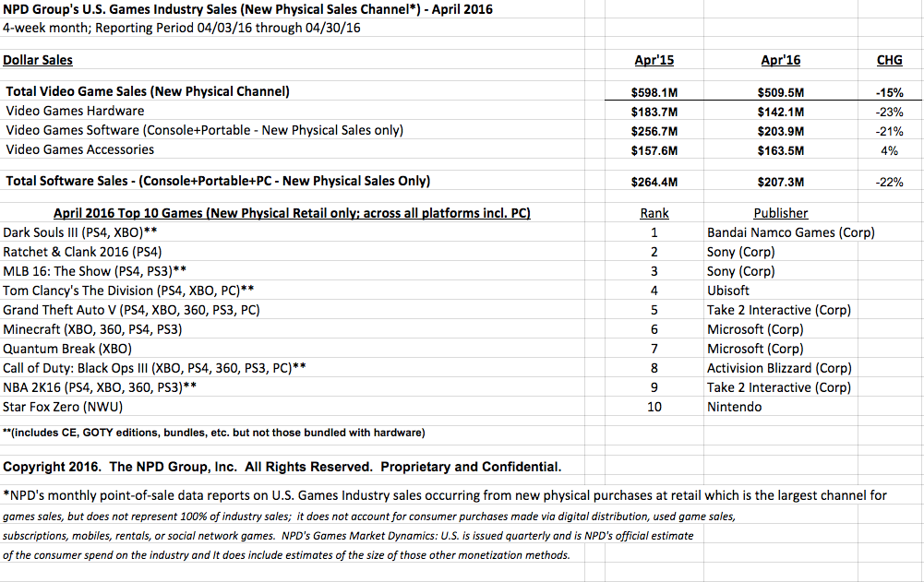Click the Minecraft game row
924x582 pixels.
(92, 329)
